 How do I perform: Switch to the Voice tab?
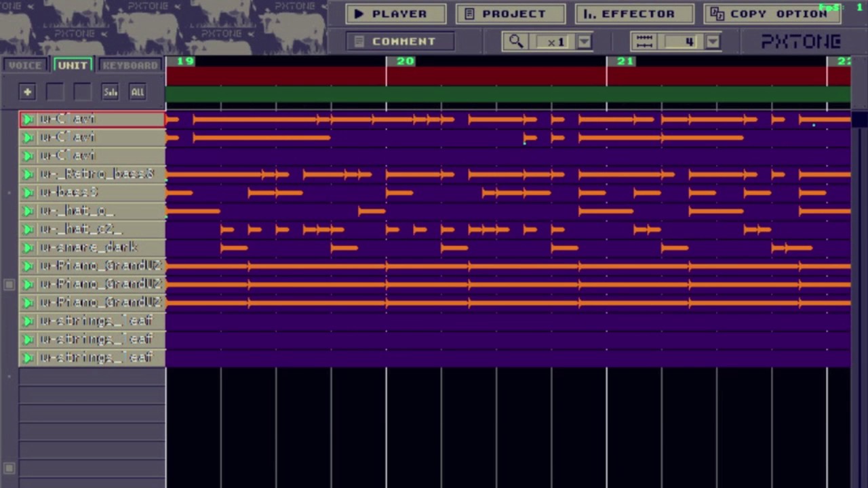(x=25, y=65)
